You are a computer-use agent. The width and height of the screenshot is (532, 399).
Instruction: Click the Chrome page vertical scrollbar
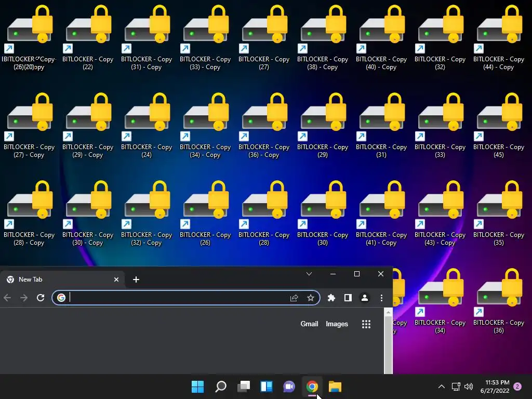pyautogui.click(x=388, y=344)
